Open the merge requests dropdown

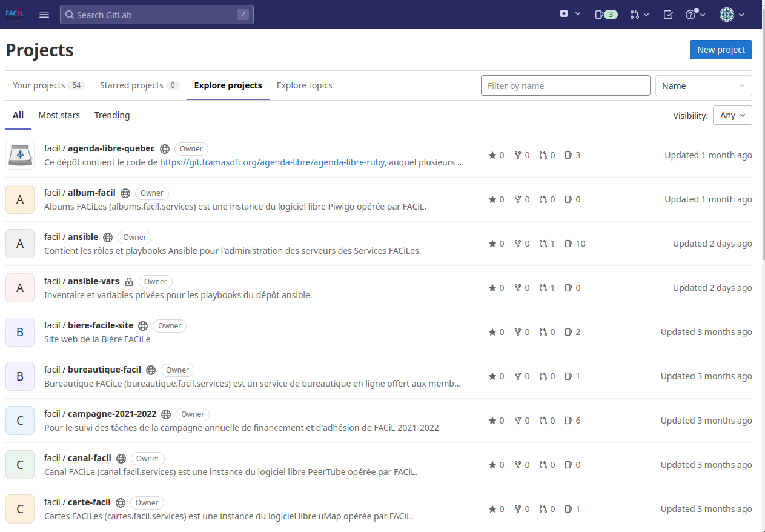point(640,15)
